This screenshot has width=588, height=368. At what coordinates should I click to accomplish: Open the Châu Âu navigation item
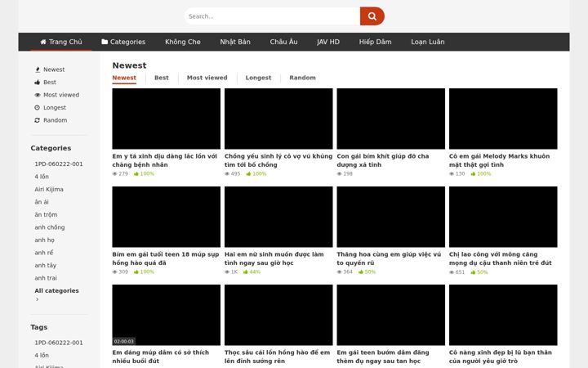tap(283, 42)
